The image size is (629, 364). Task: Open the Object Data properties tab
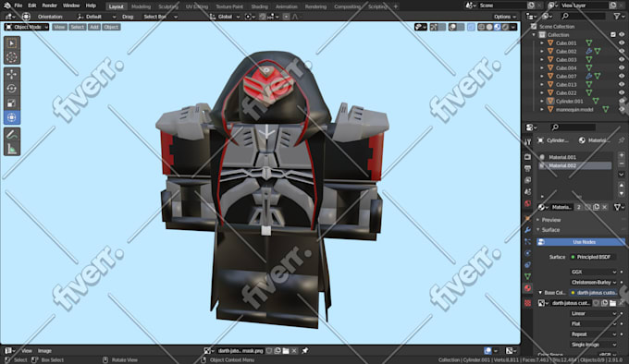coord(527,277)
